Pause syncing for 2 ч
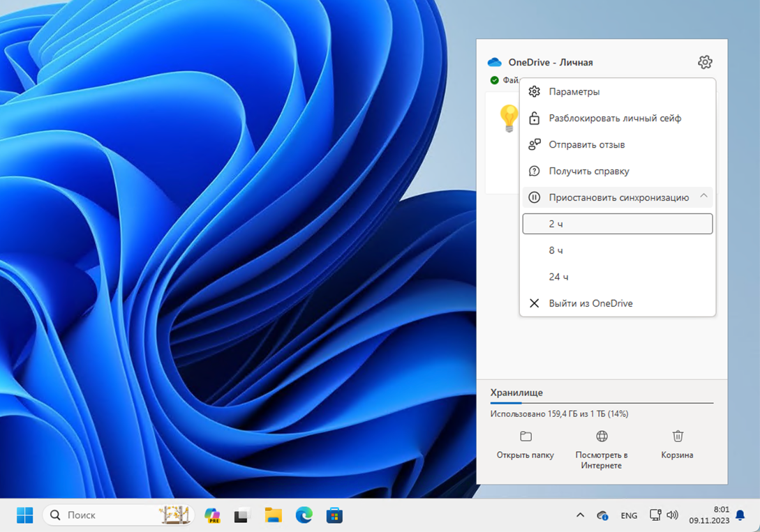The image size is (760, 532). point(617,224)
